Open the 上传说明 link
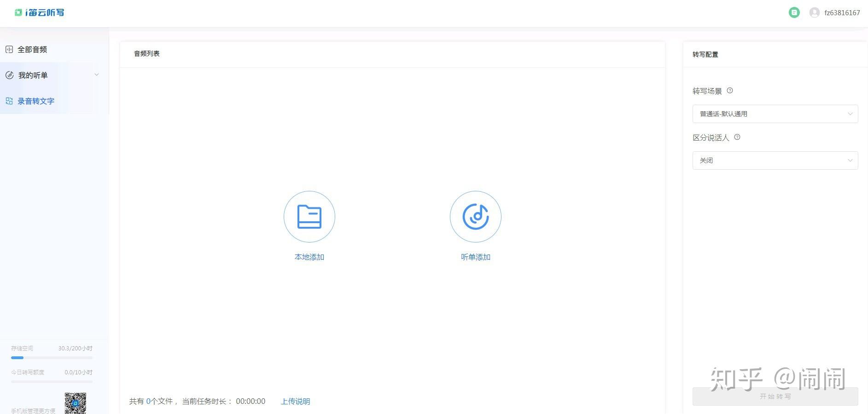This screenshot has width=868, height=414. (x=295, y=402)
